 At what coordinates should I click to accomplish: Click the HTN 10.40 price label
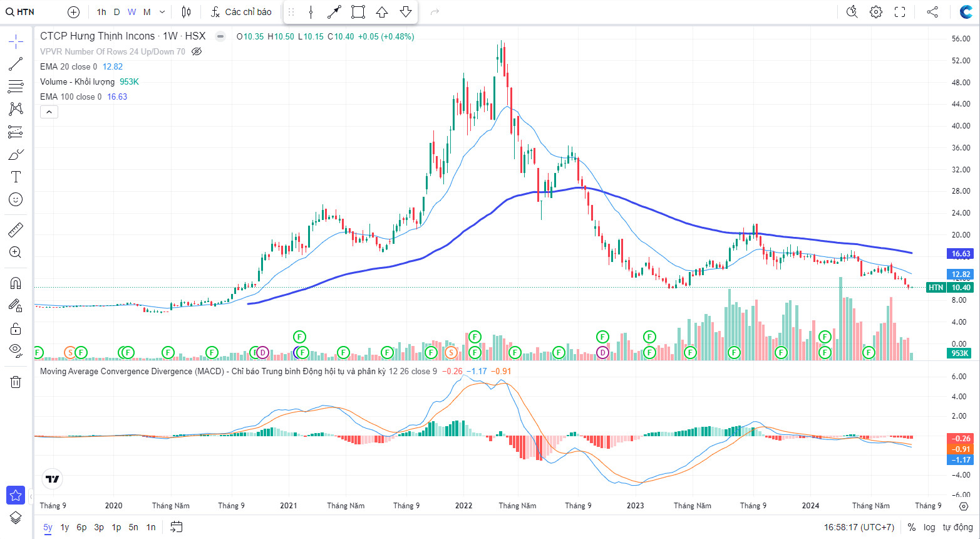pyautogui.click(x=949, y=288)
